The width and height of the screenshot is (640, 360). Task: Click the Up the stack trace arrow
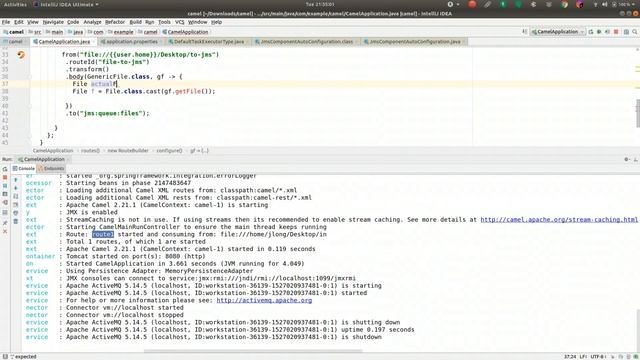pyautogui.click(x=16, y=180)
